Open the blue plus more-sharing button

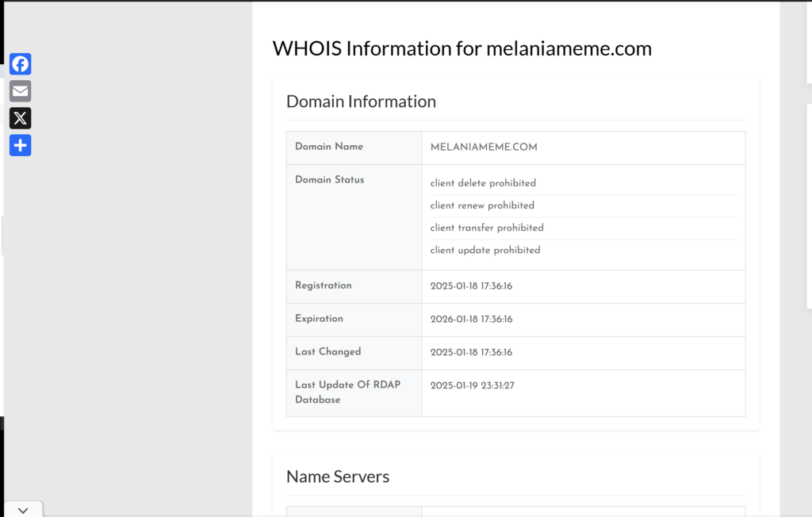[20, 146]
